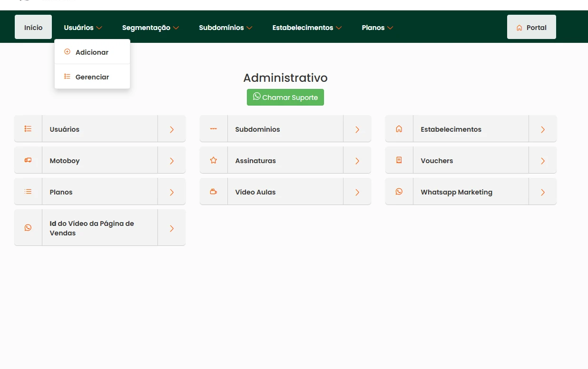The image size is (588, 369).
Task: Open Planos card via its arrow
Action: [172, 192]
